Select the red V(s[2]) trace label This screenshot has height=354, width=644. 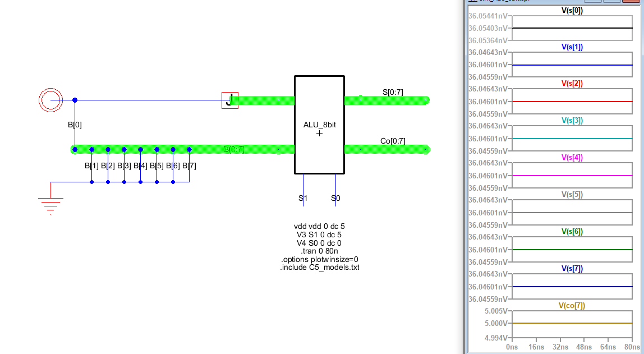572,84
